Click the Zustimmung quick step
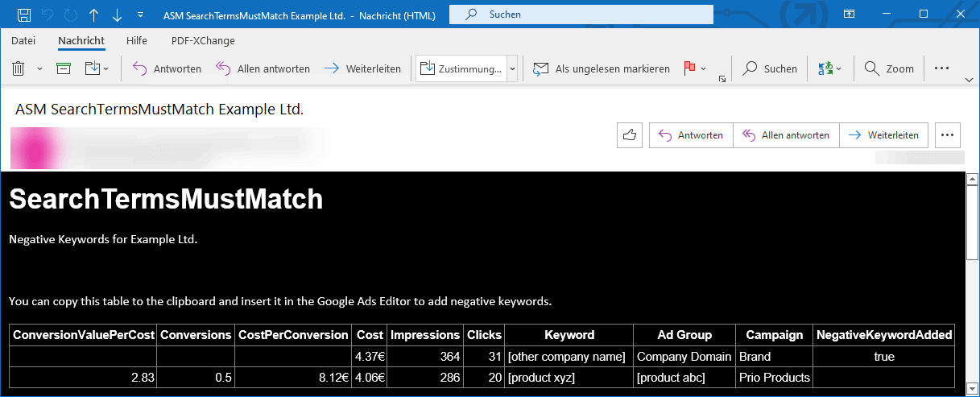The image size is (980, 397). point(461,68)
